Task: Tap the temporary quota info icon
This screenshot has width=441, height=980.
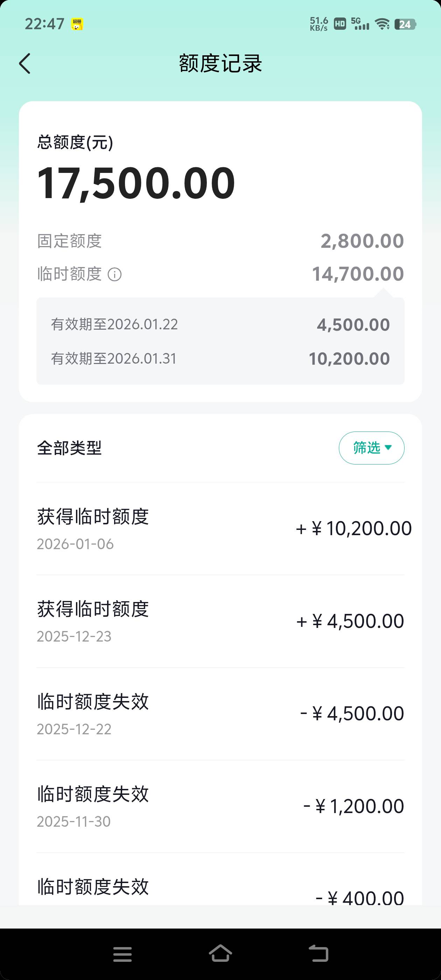Action: pyautogui.click(x=114, y=274)
